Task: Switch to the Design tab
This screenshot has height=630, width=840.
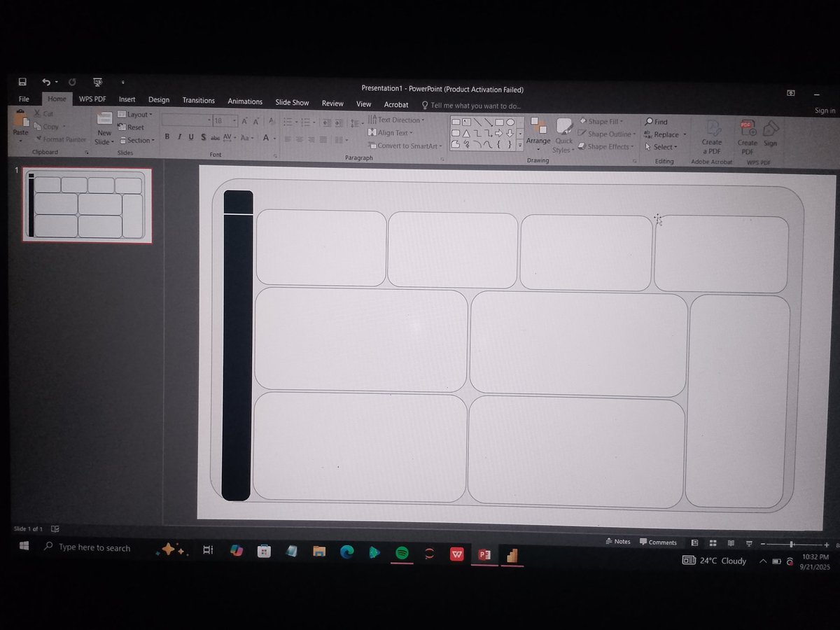Action: point(159,100)
